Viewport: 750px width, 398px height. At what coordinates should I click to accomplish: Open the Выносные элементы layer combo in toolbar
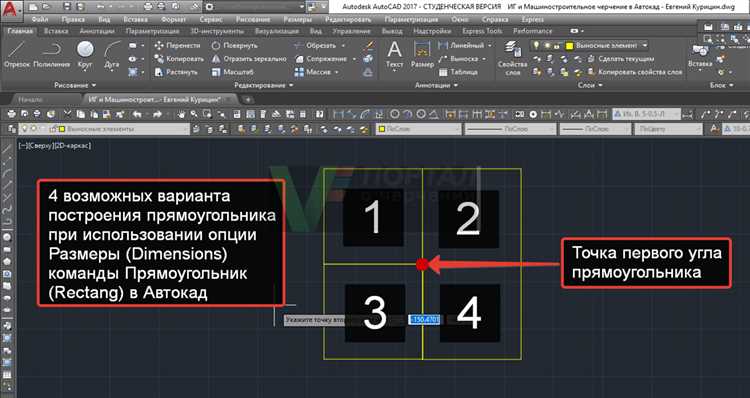tap(104, 129)
